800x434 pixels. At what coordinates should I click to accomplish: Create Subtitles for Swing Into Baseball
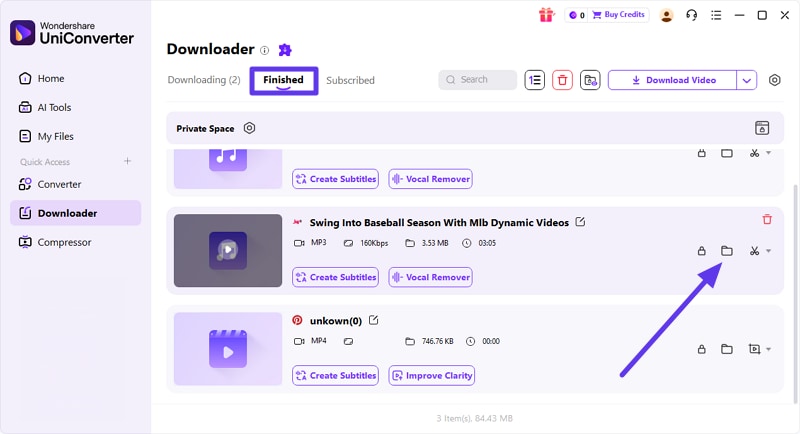336,277
